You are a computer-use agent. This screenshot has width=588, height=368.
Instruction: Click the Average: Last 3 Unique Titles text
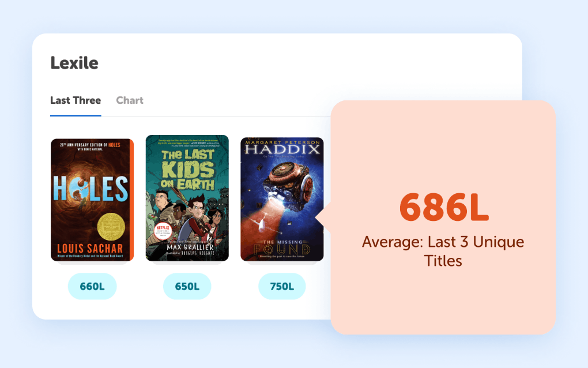point(443,251)
